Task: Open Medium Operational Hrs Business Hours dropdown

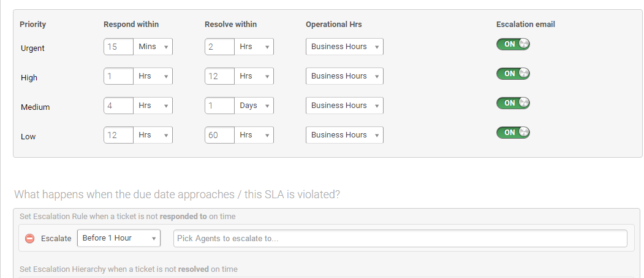Action: tap(344, 106)
